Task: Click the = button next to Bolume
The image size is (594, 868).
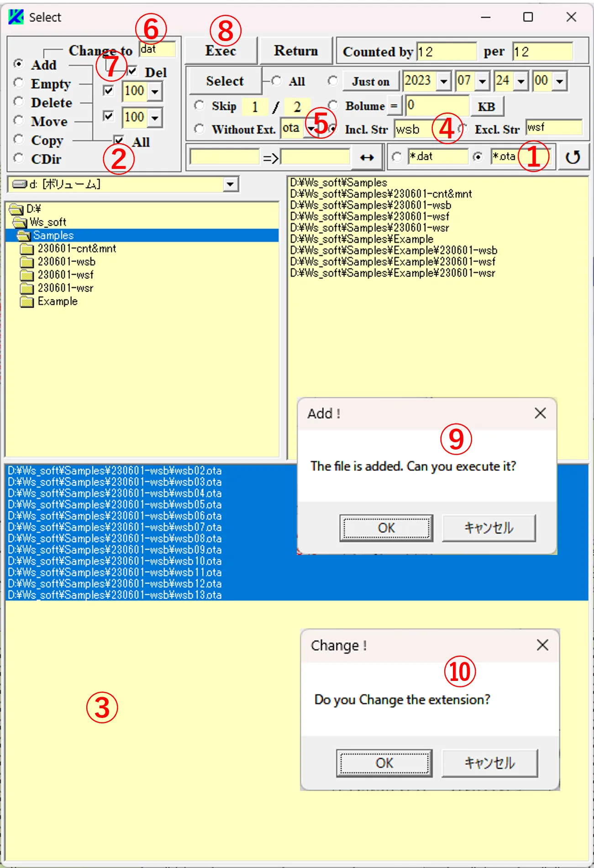Action: [394, 106]
